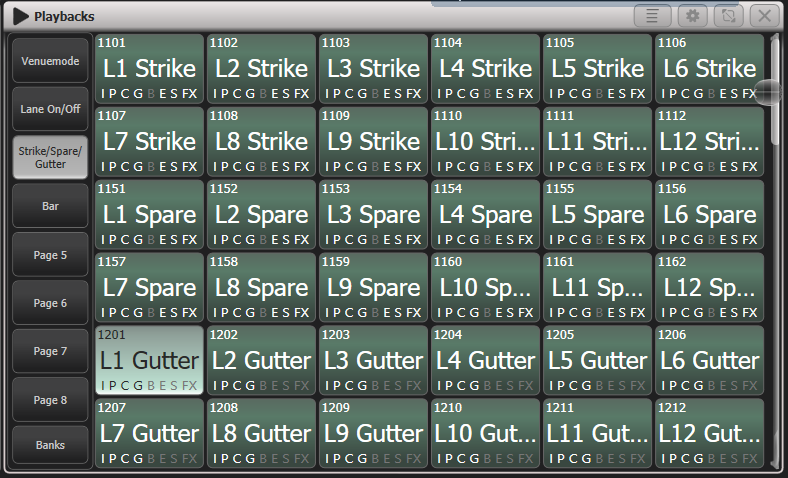Select playback 1160 L10 Spare
Image resolution: width=788 pixels, height=478 pixels.
(485, 288)
